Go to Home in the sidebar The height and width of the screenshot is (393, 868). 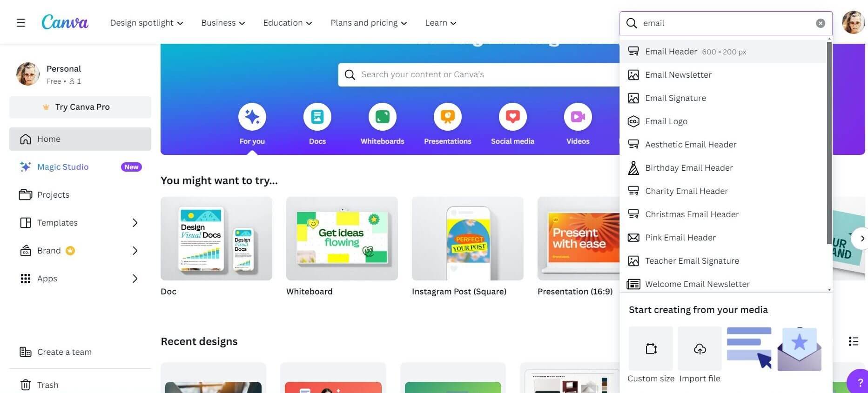80,139
